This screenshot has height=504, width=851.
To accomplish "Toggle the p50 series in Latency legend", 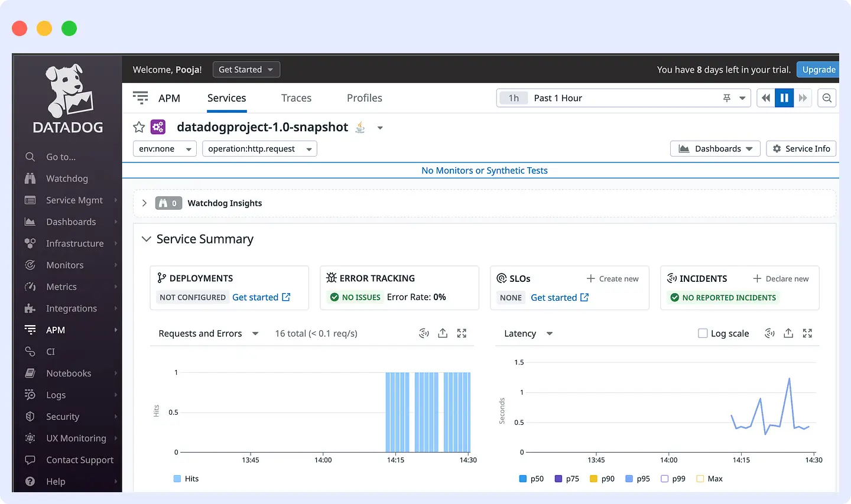I will [531, 479].
